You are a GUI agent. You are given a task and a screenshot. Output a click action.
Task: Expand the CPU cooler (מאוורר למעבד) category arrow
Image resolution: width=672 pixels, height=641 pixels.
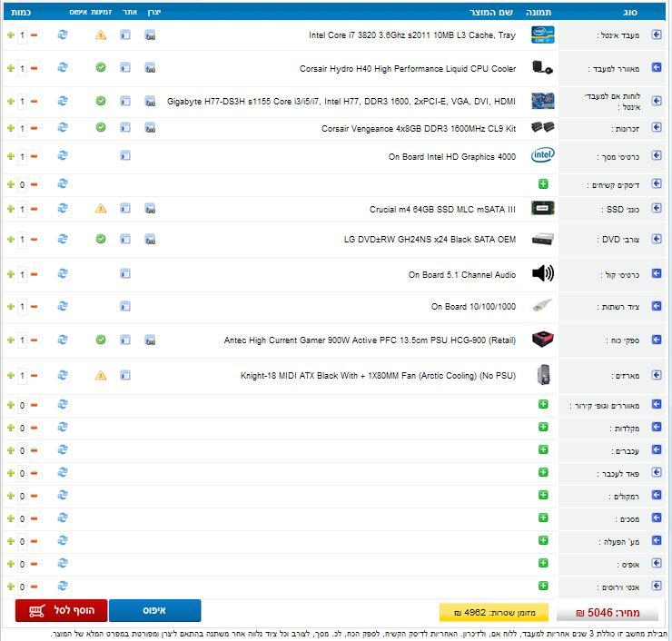click(x=657, y=67)
